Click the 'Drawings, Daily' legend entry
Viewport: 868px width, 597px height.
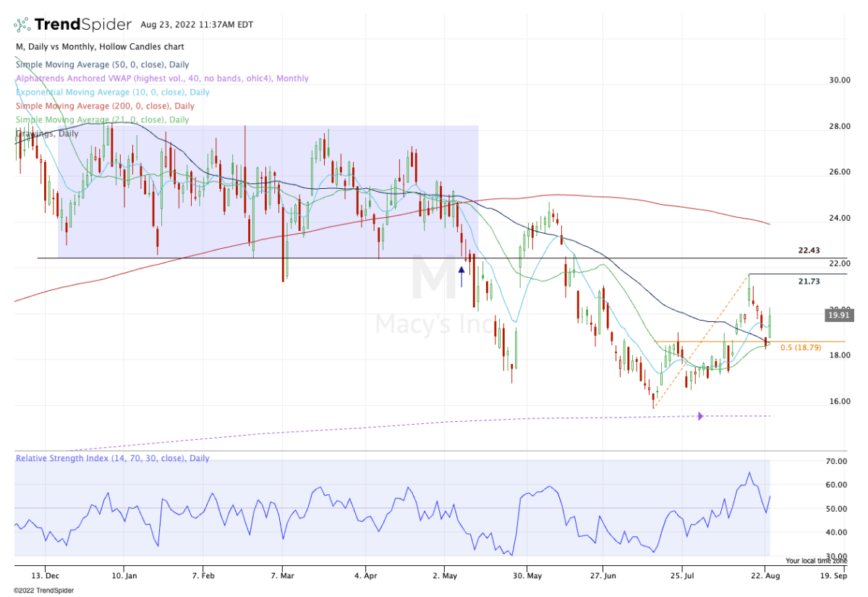(47, 133)
